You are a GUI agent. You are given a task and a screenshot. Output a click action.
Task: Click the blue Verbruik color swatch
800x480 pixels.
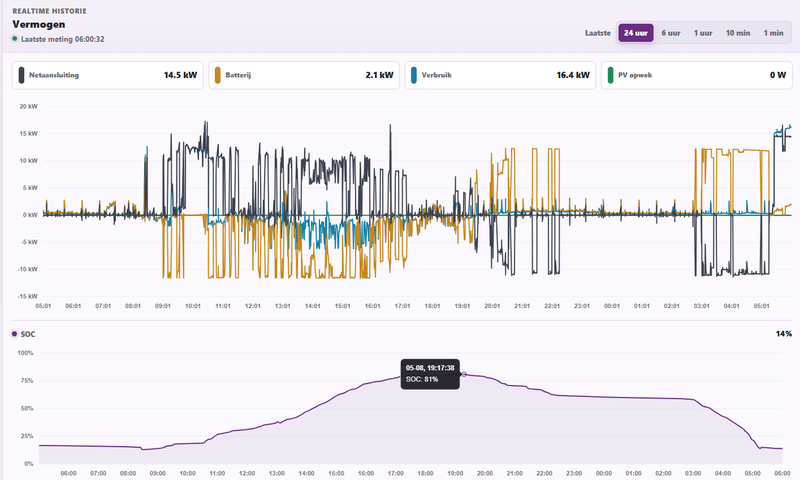(414, 75)
